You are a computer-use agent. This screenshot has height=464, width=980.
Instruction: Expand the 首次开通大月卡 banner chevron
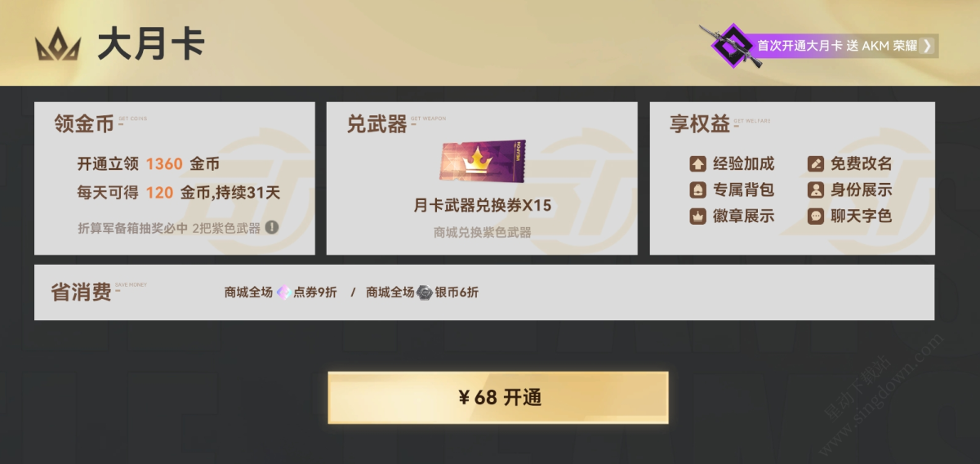coord(927,46)
